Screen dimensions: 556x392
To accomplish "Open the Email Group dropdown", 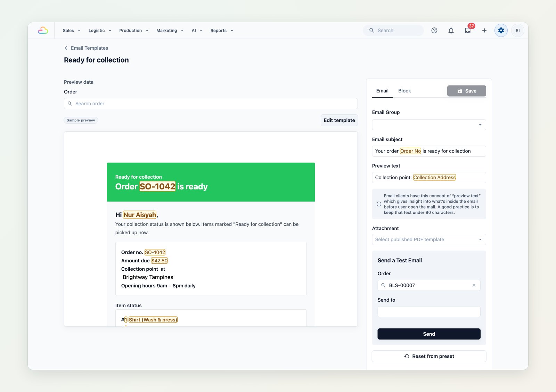I will tap(429, 125).
